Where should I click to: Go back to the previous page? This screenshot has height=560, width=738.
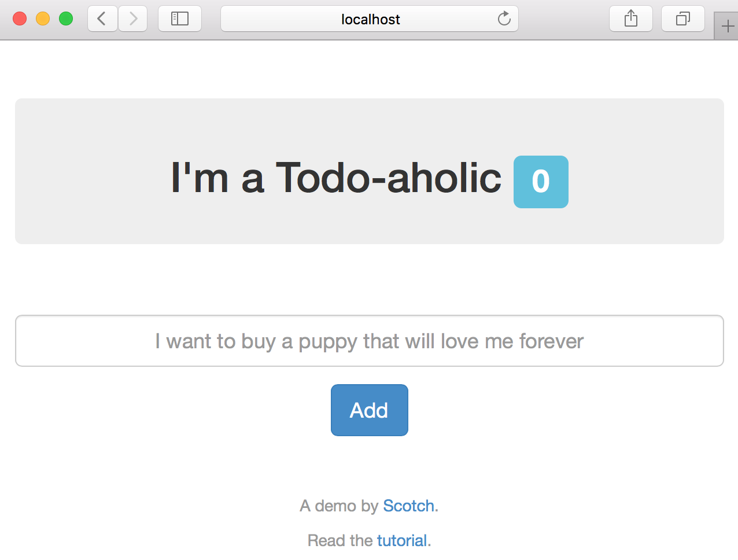(102, 19)
